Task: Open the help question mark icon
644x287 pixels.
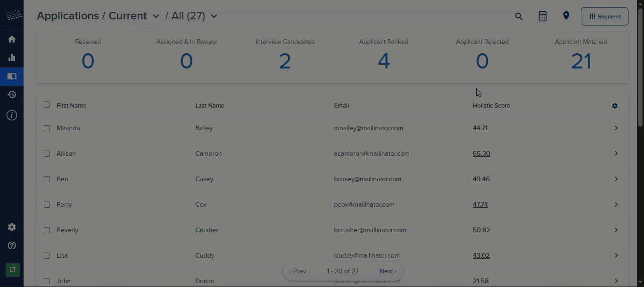Action: point(12,245)
